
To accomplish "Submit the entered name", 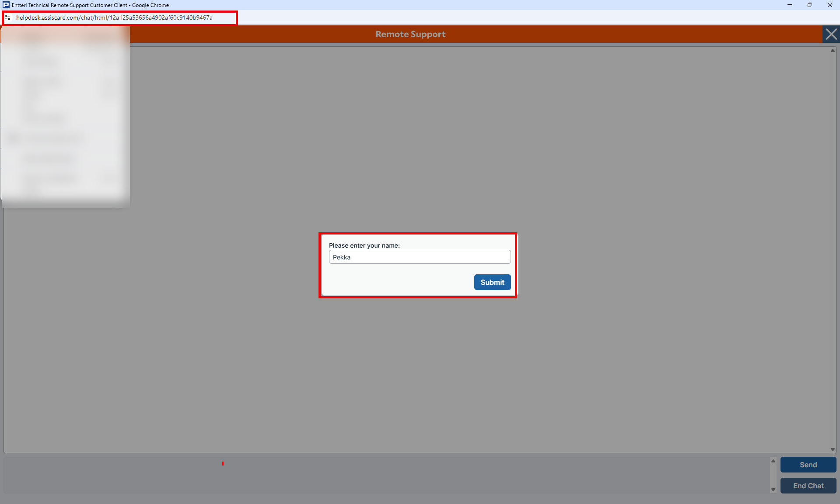I will tap(492, 282).
